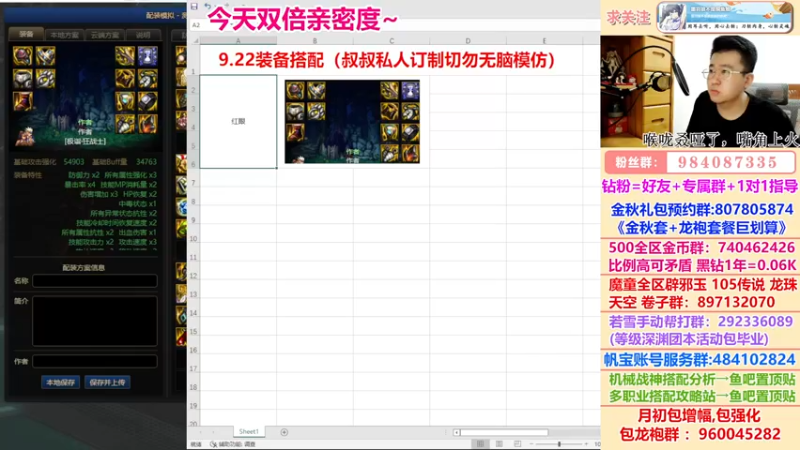Select the silver necklace equipment slot

(147, 79)
